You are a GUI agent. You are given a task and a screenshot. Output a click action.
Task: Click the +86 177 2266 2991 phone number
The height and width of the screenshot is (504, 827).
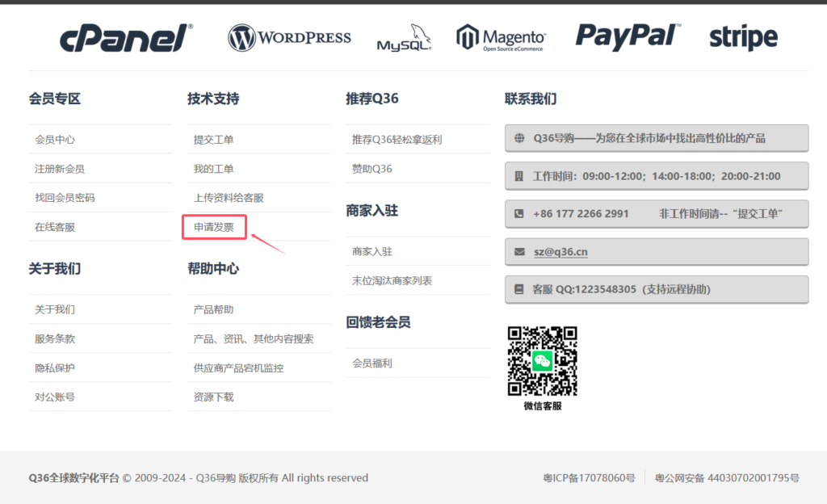(581, 213)
